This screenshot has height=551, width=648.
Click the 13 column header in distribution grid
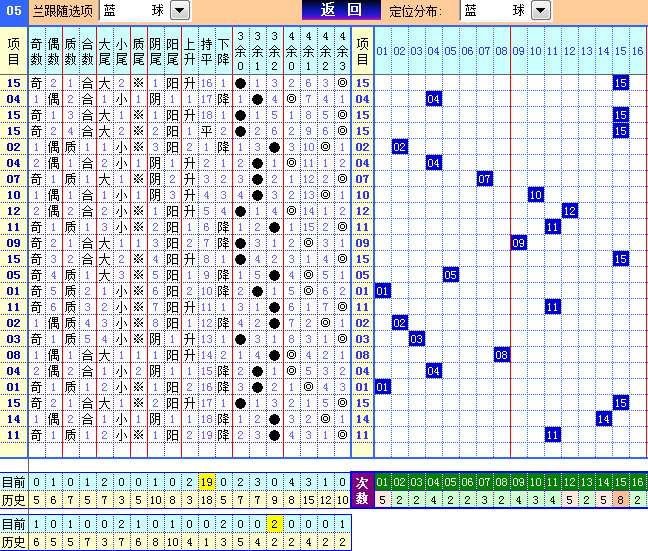click(586, 51)
